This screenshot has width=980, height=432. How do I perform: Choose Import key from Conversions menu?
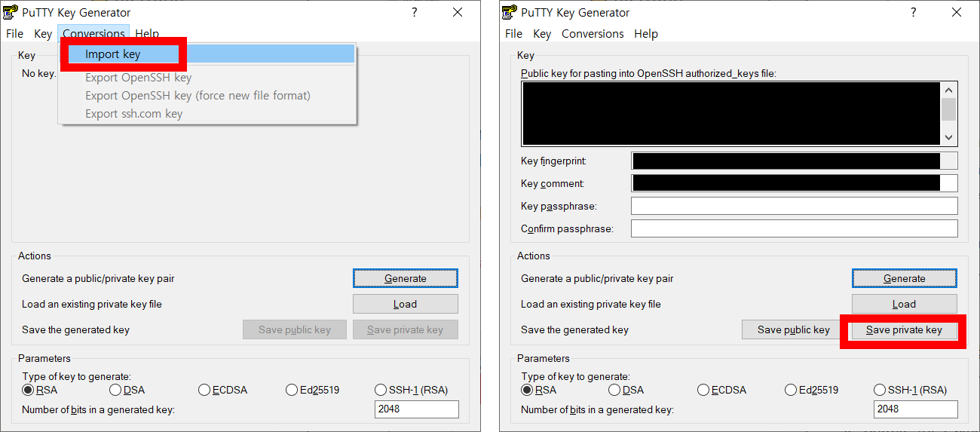(207, 54)
